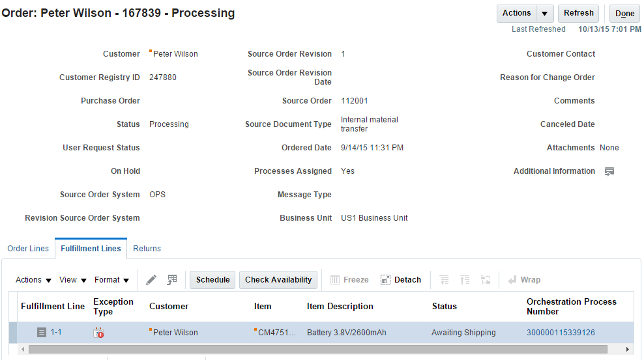Click the Freeze columns toolbar icon

349,280
